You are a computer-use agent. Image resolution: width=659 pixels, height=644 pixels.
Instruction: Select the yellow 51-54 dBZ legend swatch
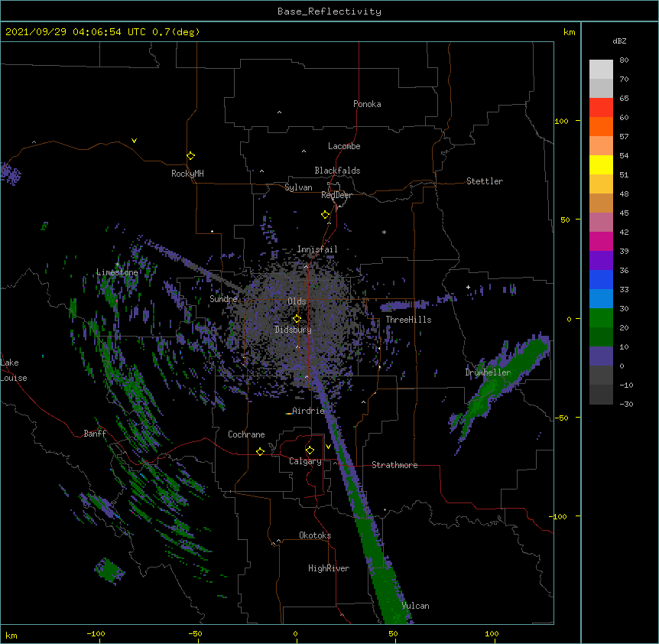click(x=601, y=164)
